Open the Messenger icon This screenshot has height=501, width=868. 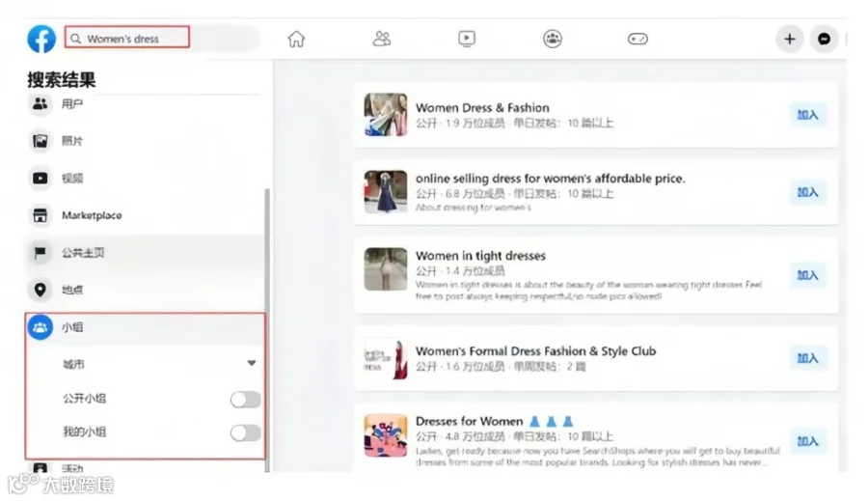coord(824,39)
